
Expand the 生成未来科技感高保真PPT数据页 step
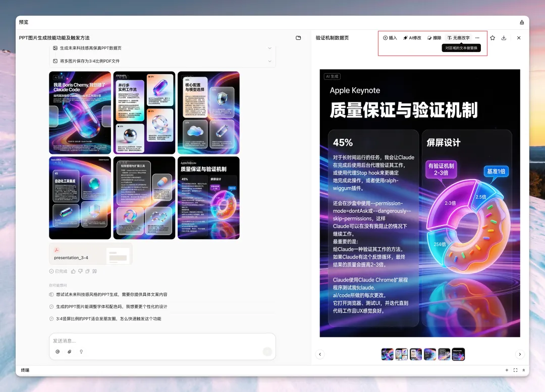162,48
